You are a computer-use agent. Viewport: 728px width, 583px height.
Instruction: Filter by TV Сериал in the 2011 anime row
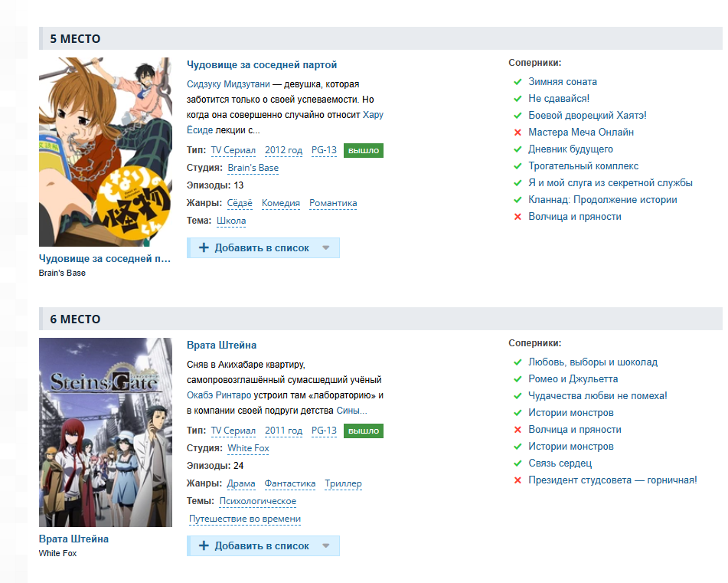coord(233,431)
